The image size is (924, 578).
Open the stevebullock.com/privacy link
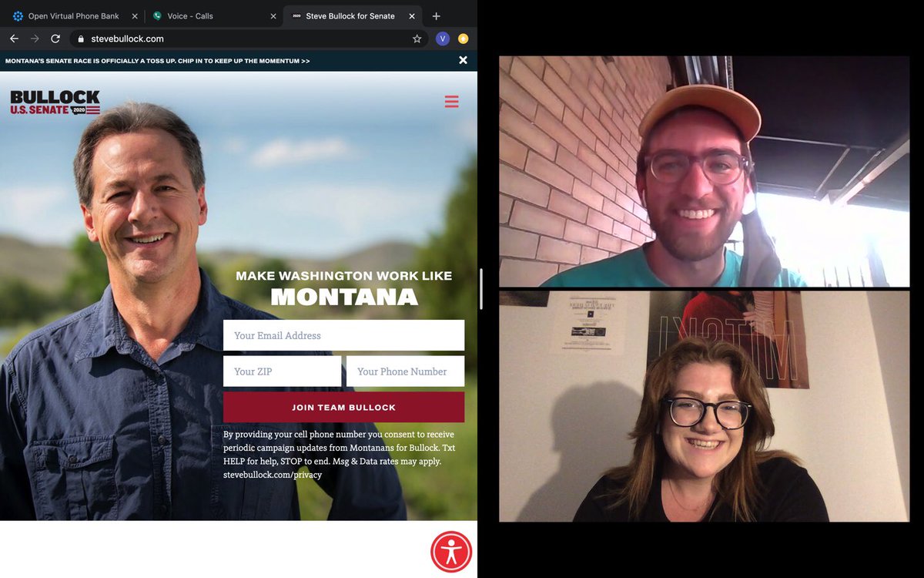click(273, 475)
